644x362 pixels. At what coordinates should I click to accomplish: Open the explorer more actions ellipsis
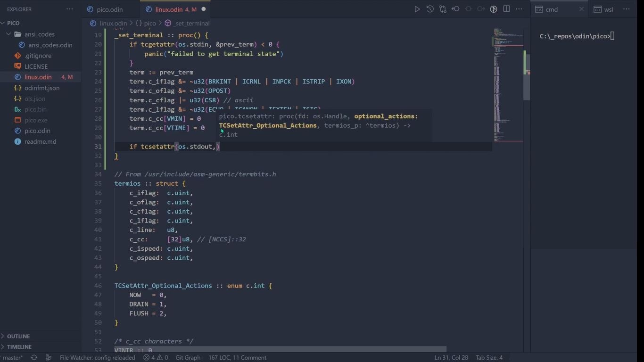click(x=70, y=9)
